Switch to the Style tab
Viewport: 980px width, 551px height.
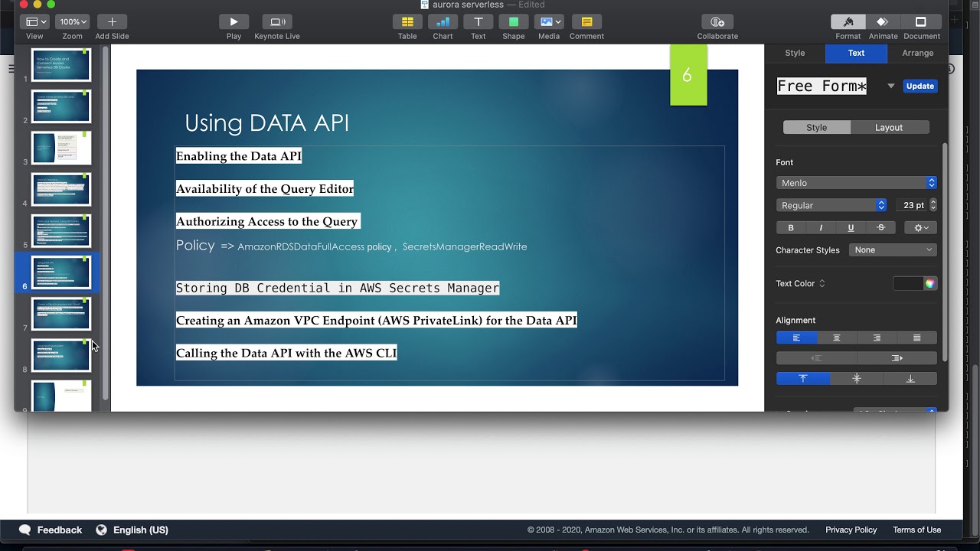click(795, 53)
